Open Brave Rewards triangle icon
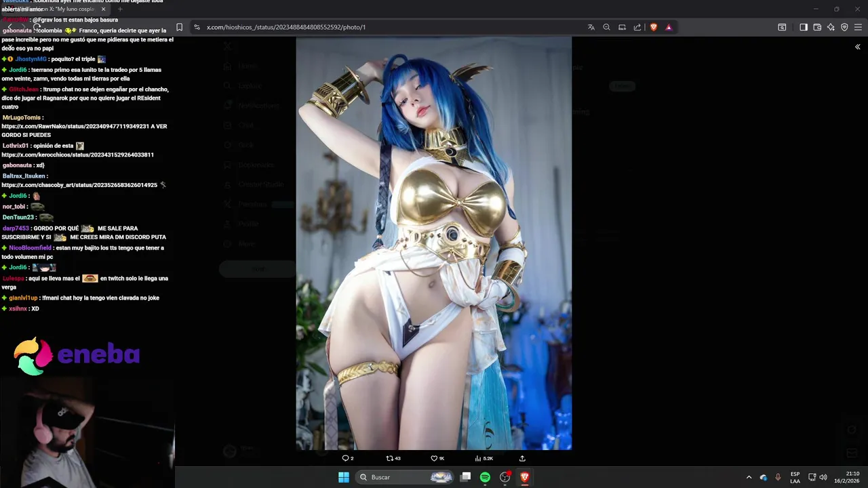The width and height of the screenshot is (868, 488). coord(669,27)
